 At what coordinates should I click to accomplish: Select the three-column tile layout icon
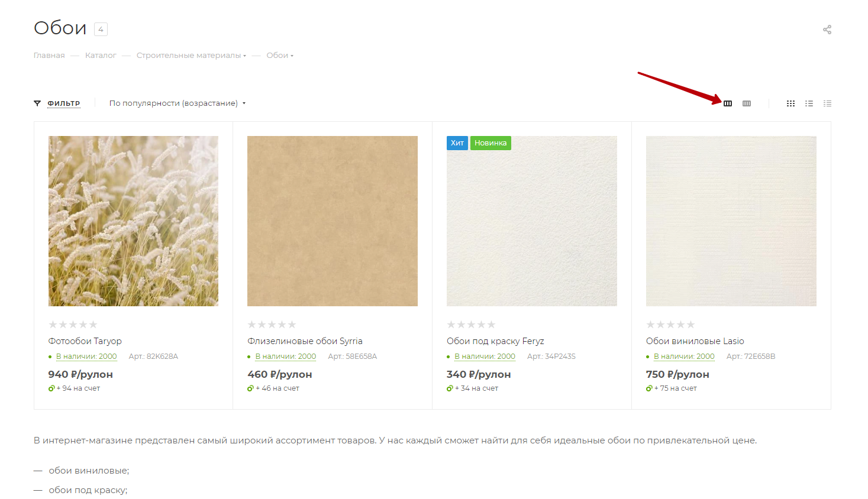pos(728,103)
